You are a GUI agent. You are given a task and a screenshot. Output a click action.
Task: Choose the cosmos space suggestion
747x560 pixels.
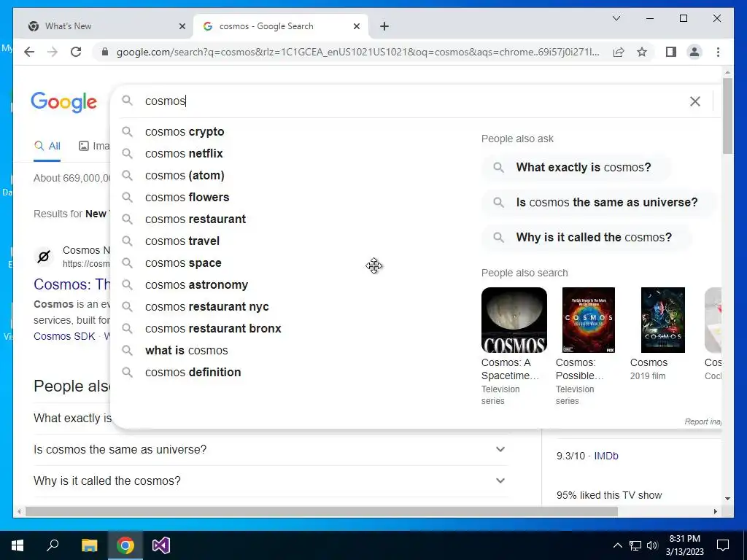[x=183, y=262]
